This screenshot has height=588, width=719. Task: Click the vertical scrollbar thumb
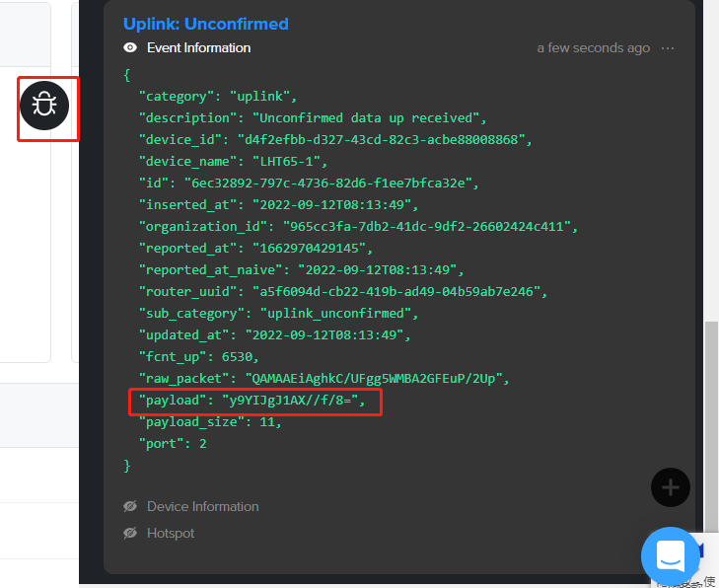click(x=711, y=426)
